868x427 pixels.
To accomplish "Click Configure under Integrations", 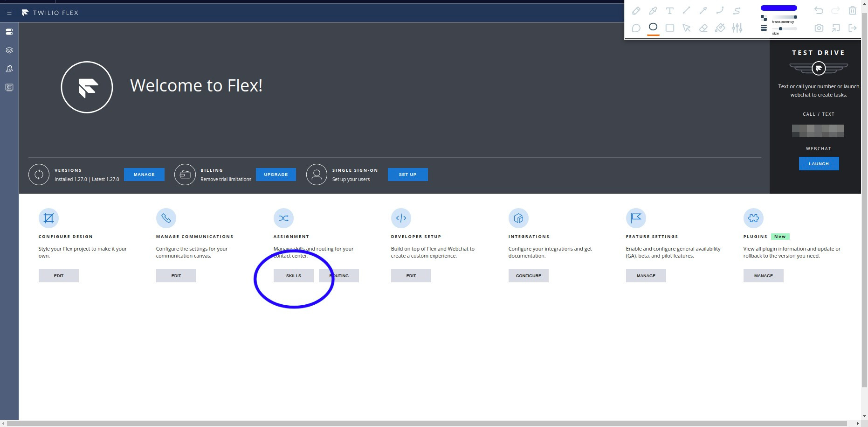I will (x=529, y=276).
